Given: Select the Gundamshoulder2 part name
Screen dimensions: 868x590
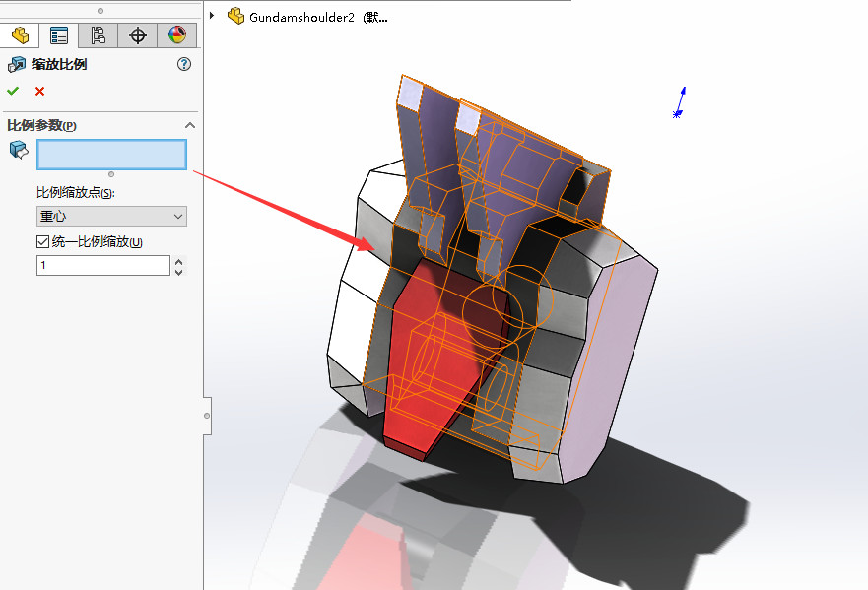Looking at the screenshot, I should pyautogui.click(x=301, y=17).
